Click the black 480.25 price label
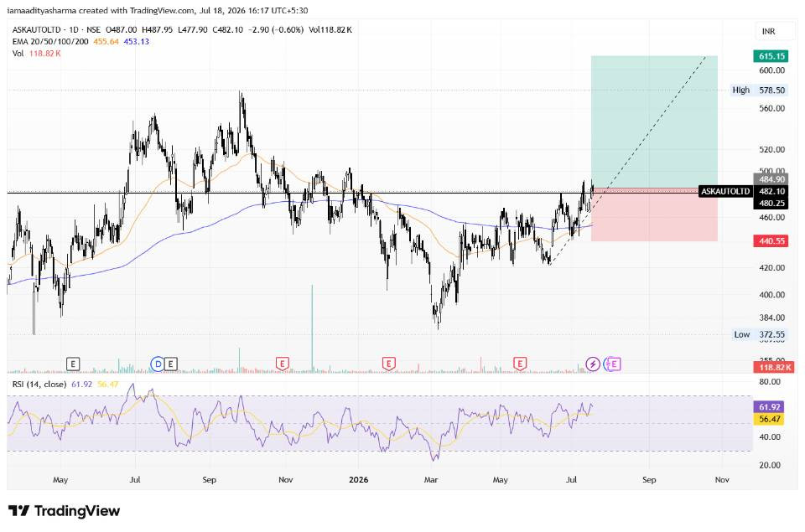 coord(771,203)
